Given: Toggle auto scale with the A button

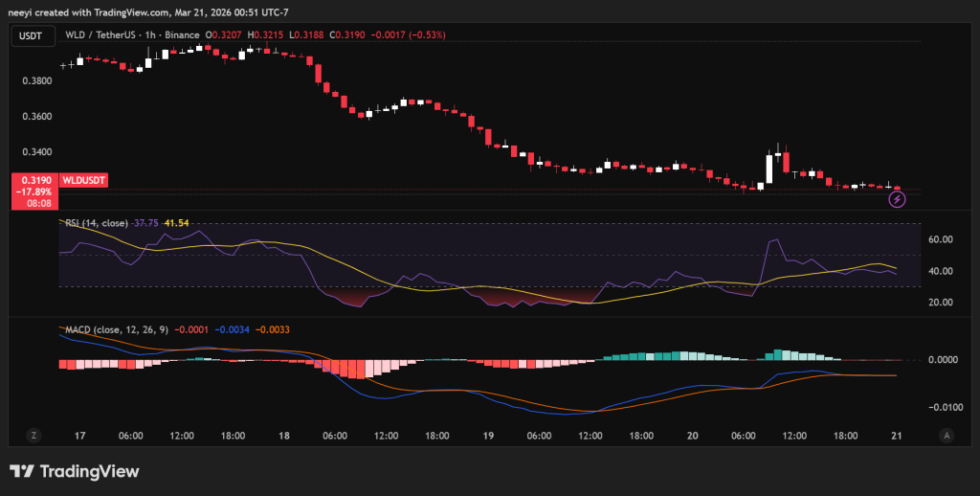Looking at the screenshot, I should point(946,435).
